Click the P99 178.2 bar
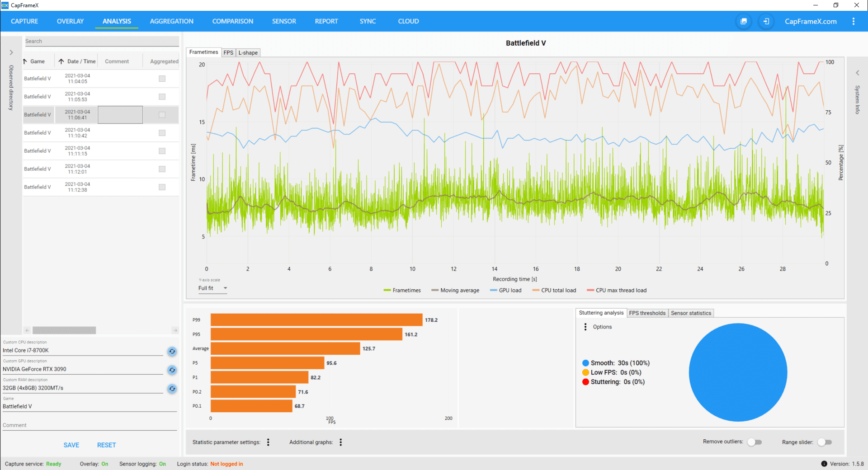This screenshot has height=470, width=868. pos(316,320)
